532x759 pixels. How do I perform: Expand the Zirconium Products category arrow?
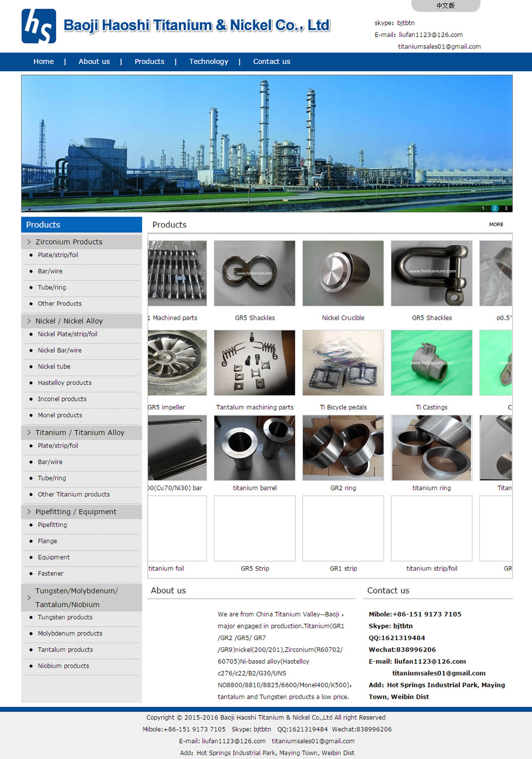coord(29,242)
